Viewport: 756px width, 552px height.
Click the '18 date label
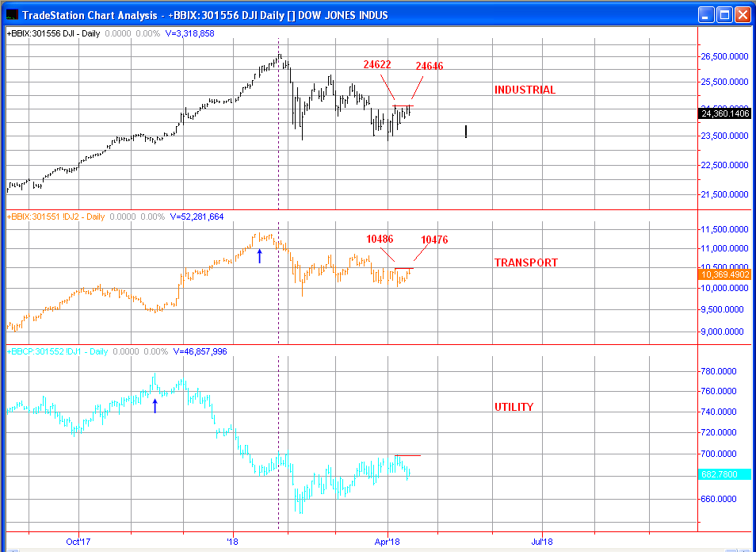[x=233, y=542]
